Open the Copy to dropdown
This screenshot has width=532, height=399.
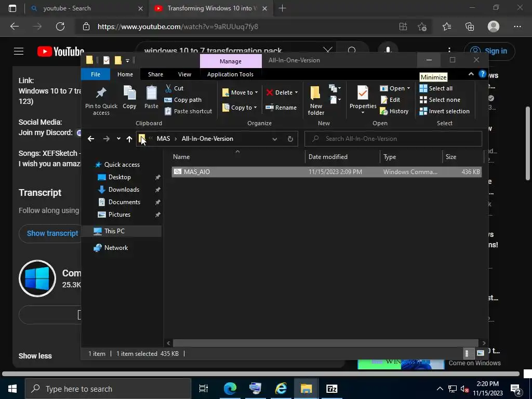pos(240,108)
